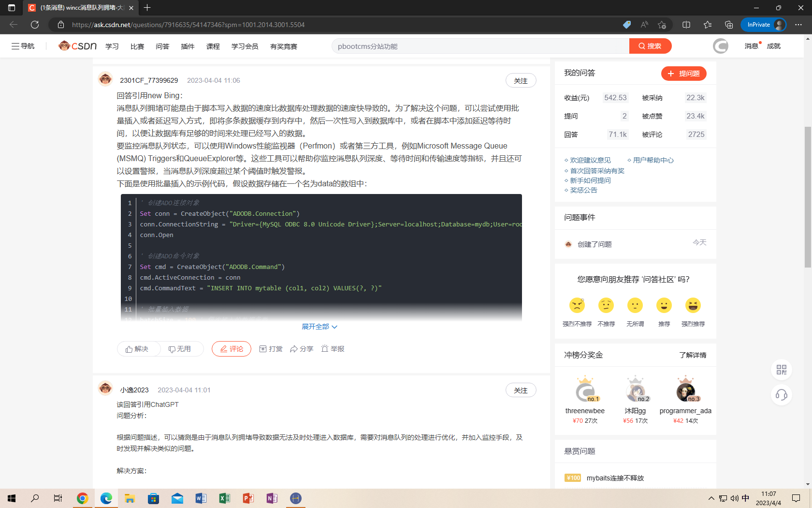
Task: Open browser collections icon
Action: click(729, 25)
